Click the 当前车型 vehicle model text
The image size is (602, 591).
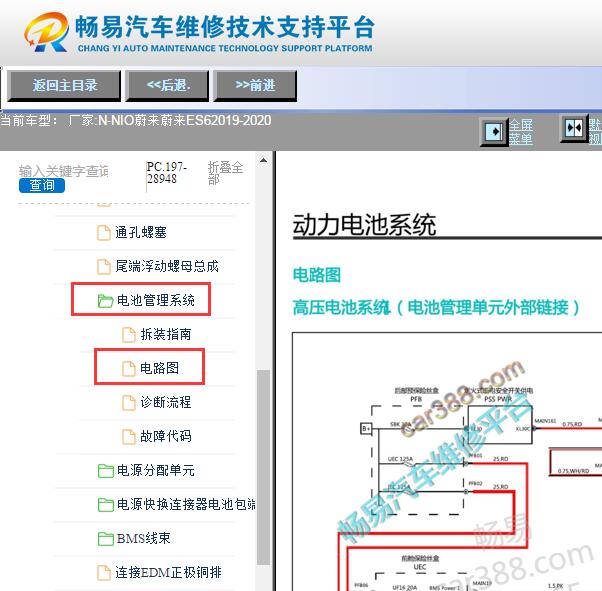[x=136, y=121]
